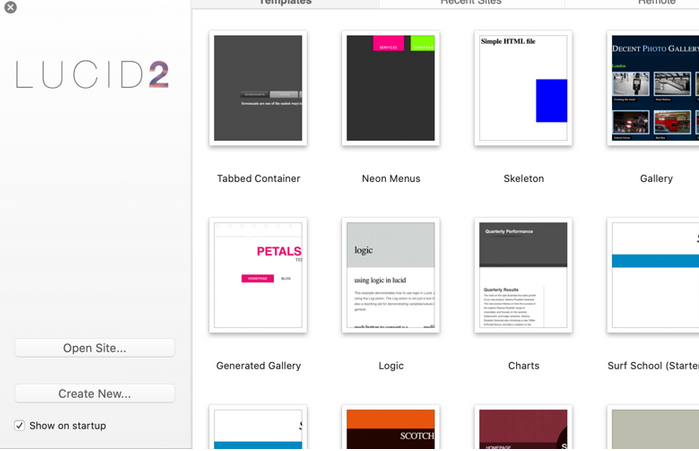Pick the Scotch template thumbnail
The width and height of the screenshot is (699, 451).
coord(391,427)
